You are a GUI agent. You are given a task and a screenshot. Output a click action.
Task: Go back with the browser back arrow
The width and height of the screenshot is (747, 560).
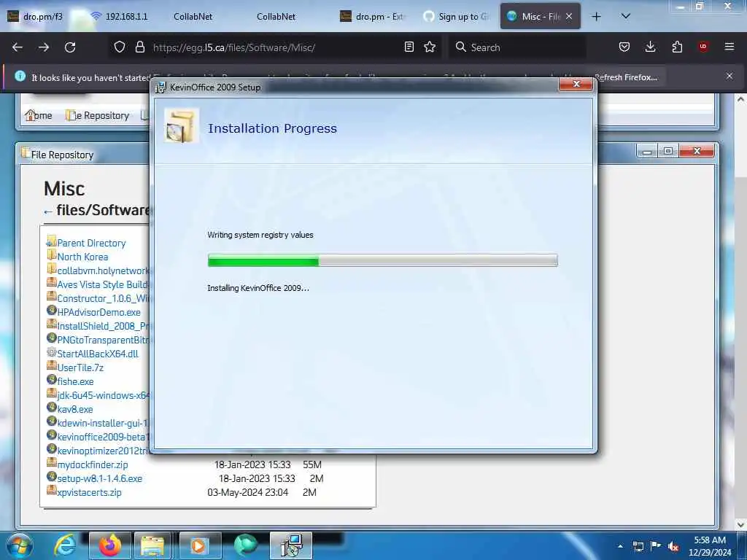[18, 47]
